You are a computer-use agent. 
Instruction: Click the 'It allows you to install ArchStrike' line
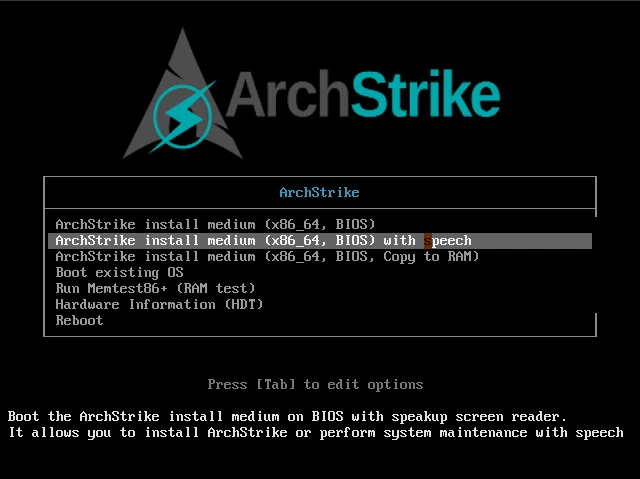(316, 432)
